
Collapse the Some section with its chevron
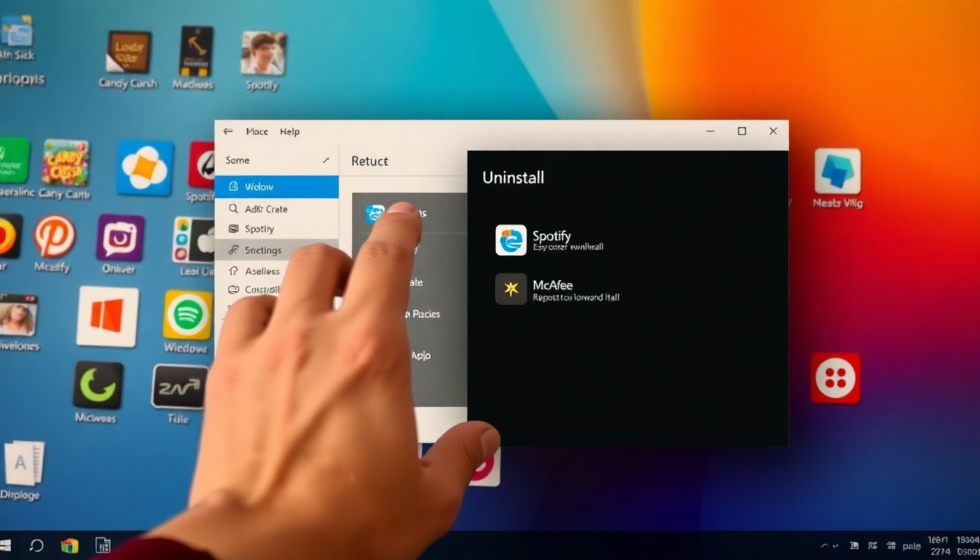point(326,160)
